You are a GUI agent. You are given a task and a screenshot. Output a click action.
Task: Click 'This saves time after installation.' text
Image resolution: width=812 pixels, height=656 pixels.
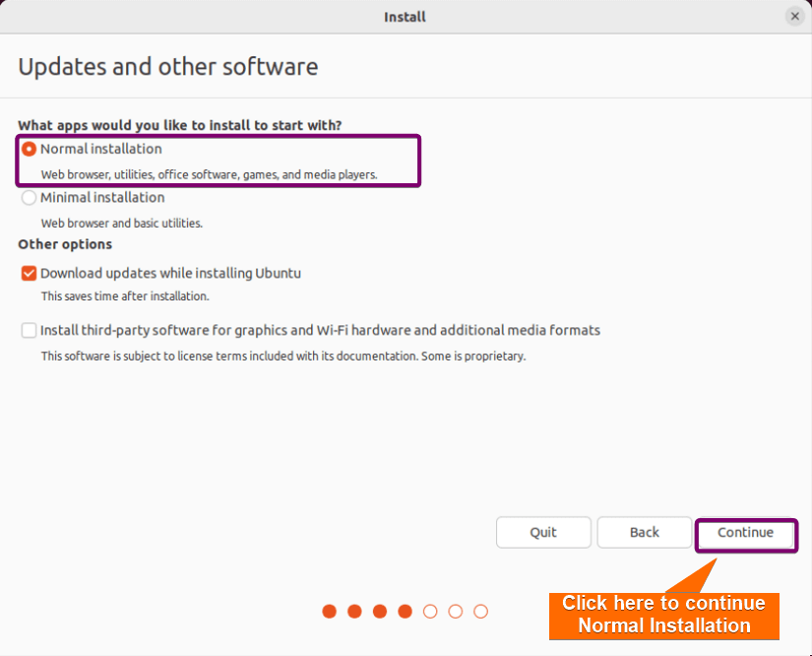(x=125, y=296)
